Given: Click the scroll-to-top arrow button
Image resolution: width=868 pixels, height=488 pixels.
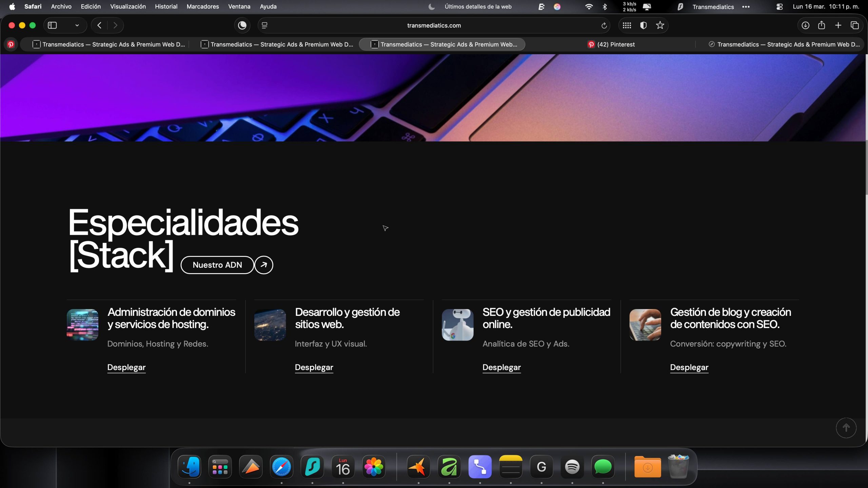Looking at the screenshot, I should pos(846,428).
